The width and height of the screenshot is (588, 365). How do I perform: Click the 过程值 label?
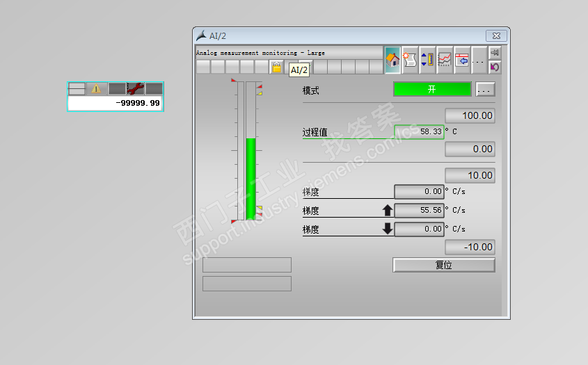pos(315,132)
